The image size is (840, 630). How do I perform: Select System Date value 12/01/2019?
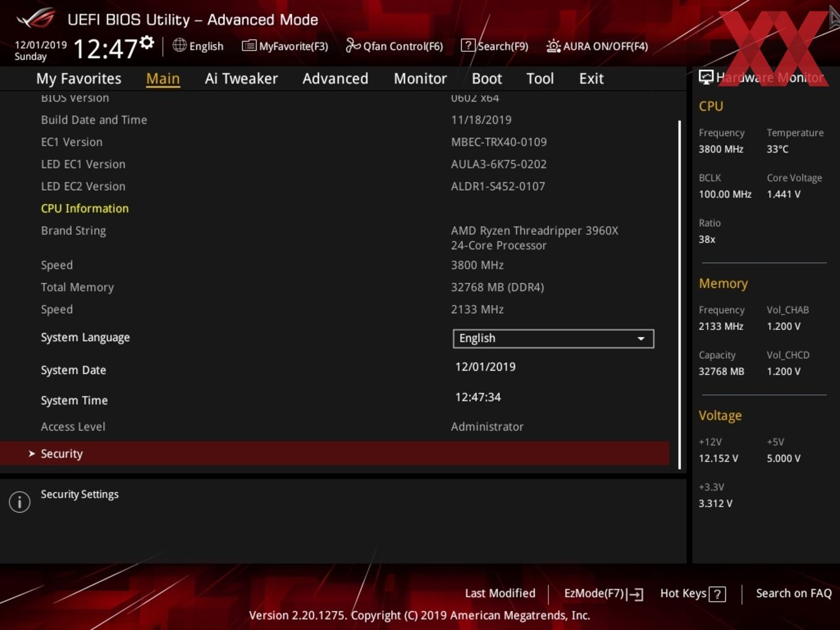tap(485, 367)
